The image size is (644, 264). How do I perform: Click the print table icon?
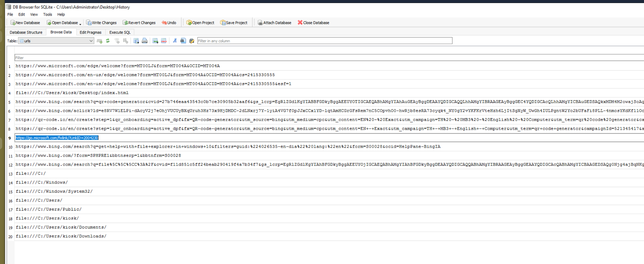(144, 41)
